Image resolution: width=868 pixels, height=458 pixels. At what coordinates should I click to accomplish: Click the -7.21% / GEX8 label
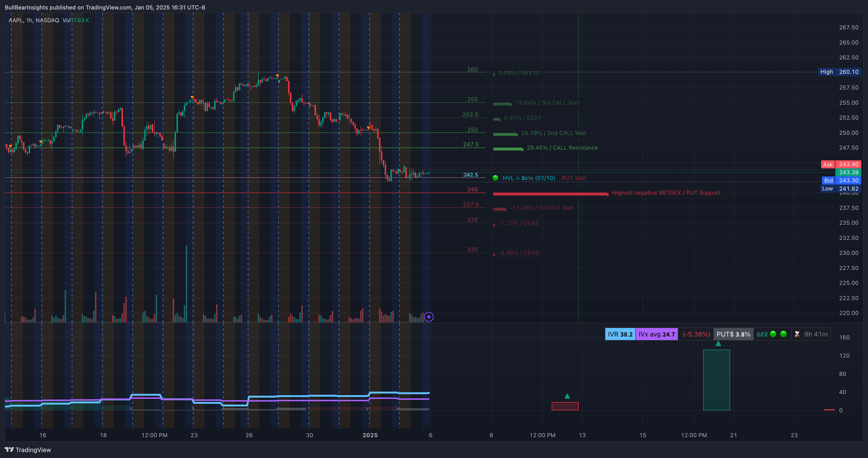(x=518, y=223)
